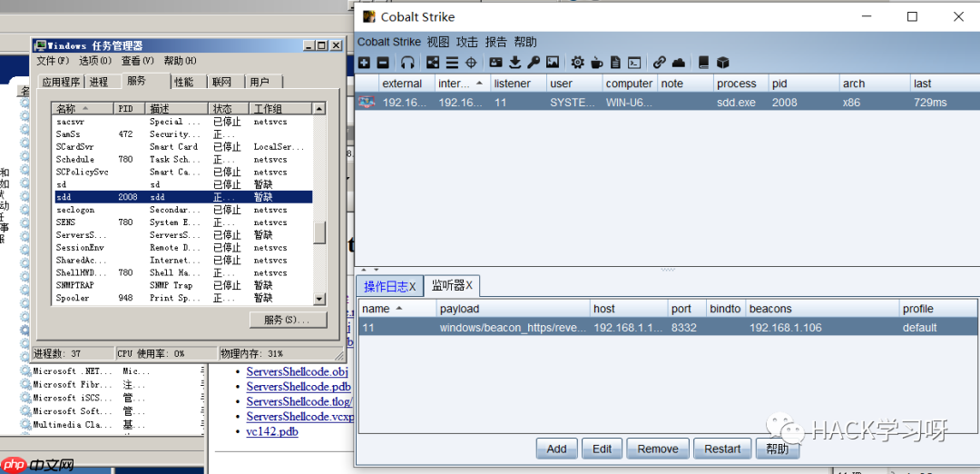Screen dimensions: 980x474
Task: Click the beacon session computer icon
Action: [x=367, y=102]
